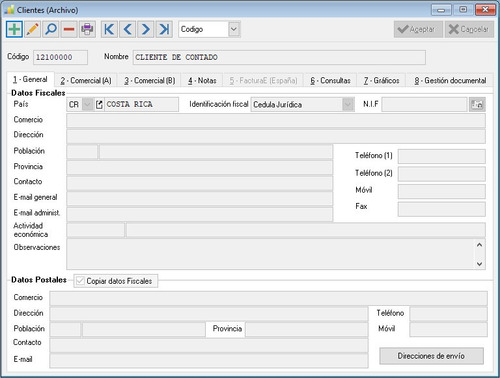Click the Fax field
The image size is (500, 378).
point(442,209)
